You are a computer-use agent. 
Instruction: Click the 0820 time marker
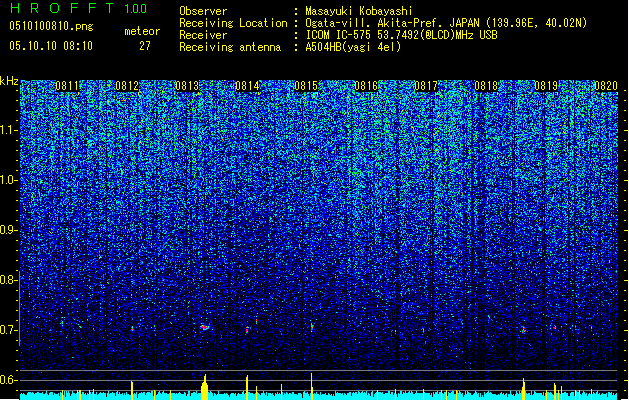(x=606, y=86)
